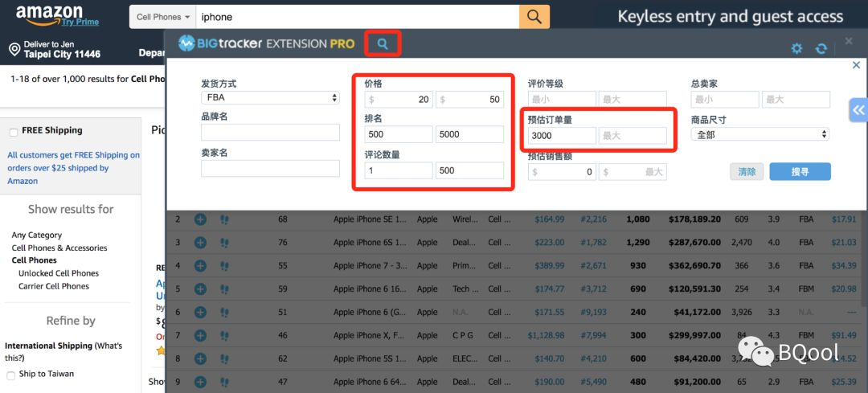Select Cell Phones & Accessories category
This screenshot has width=868, height=393.
click(59, 248)
